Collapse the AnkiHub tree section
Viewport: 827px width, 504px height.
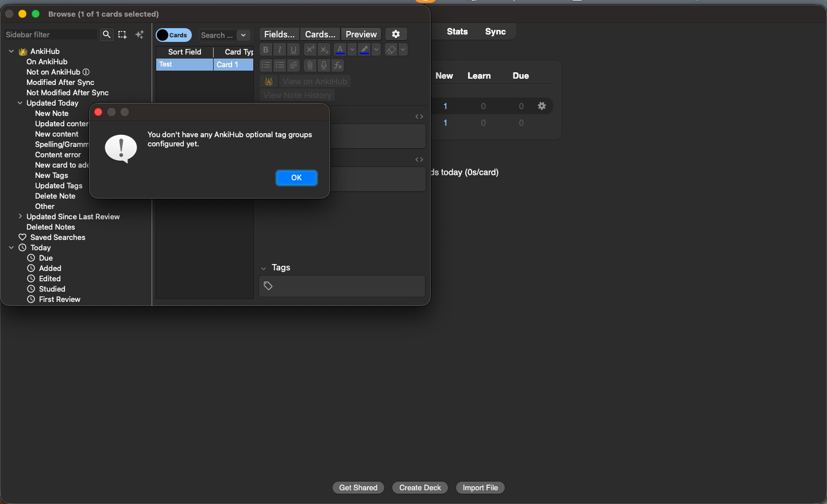(11, 51)
